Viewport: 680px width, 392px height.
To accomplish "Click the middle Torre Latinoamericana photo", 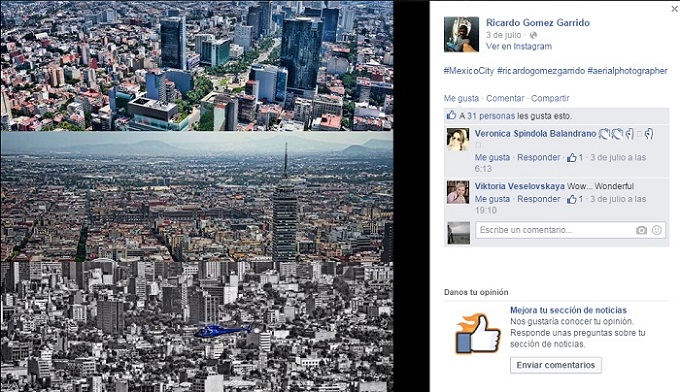I will click(197, 196).
